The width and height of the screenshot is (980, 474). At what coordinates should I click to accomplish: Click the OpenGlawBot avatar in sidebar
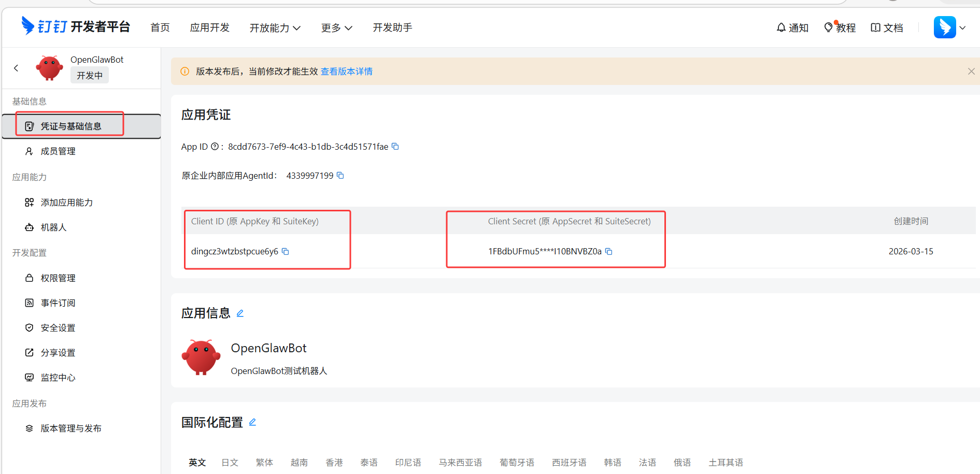[x=50, y=68]
